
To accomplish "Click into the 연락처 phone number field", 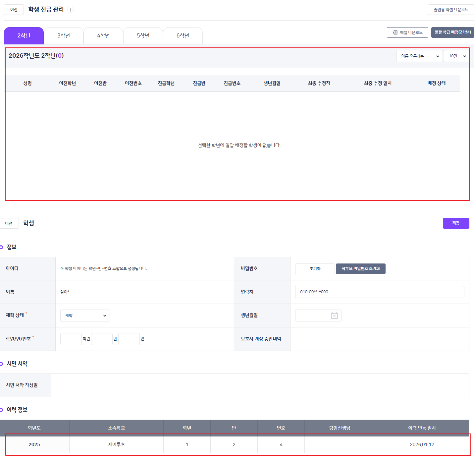I will pyautogui.click(x=379, y=292).
